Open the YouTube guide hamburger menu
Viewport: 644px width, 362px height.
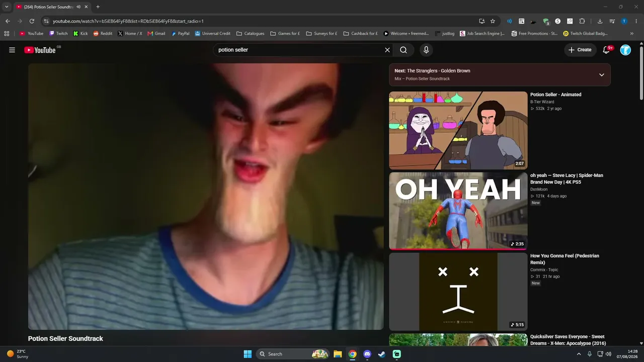[12, 50]
